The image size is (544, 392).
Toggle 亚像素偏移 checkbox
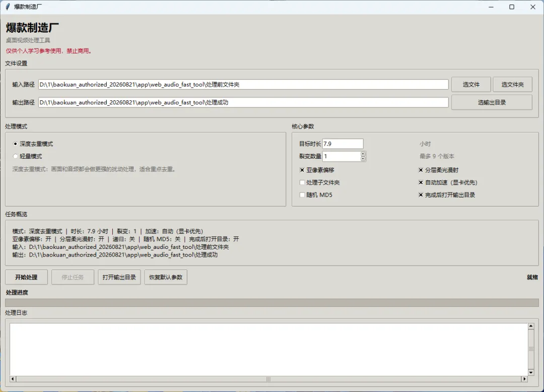coord(317,170)
